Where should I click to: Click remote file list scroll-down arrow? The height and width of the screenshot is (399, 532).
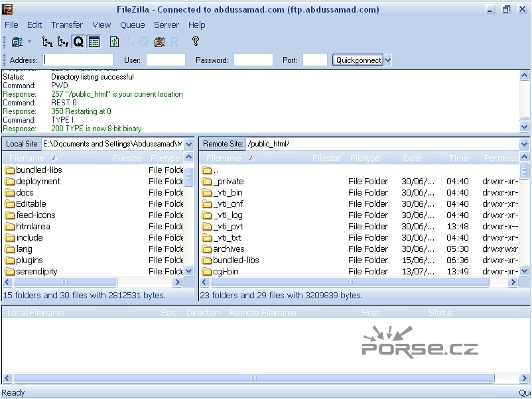[524, 270]
